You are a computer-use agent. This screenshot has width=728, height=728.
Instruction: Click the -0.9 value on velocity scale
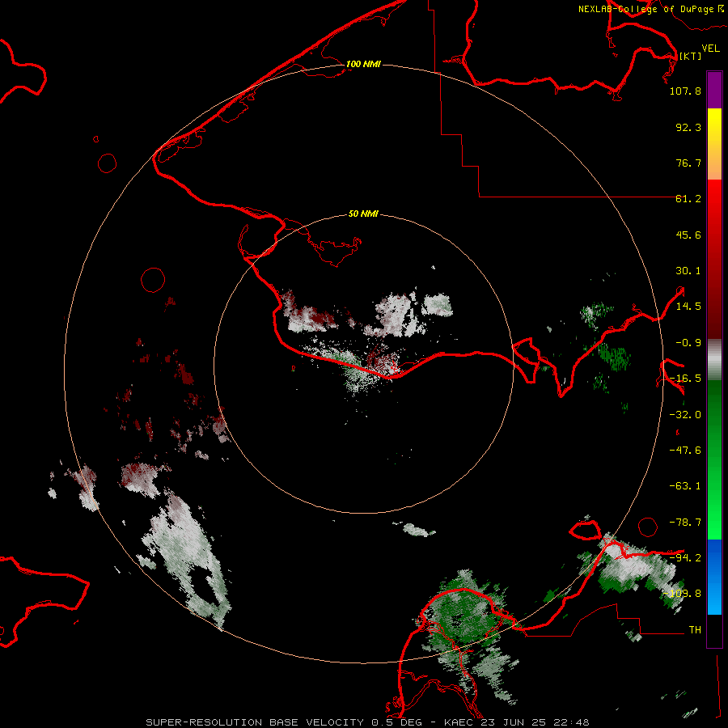click(x=688, y=343)
